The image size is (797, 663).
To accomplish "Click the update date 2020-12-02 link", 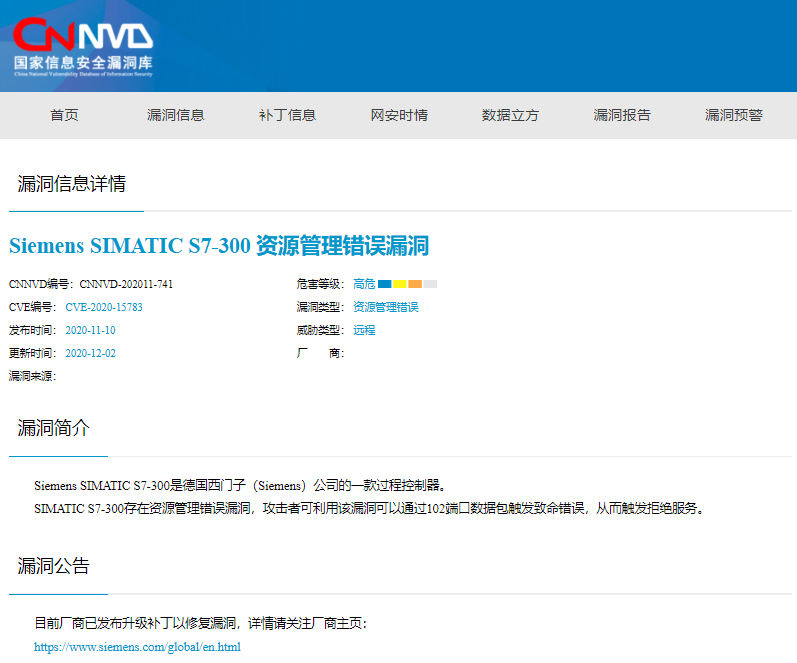I will pyautogui.click(x=90, y=353).
